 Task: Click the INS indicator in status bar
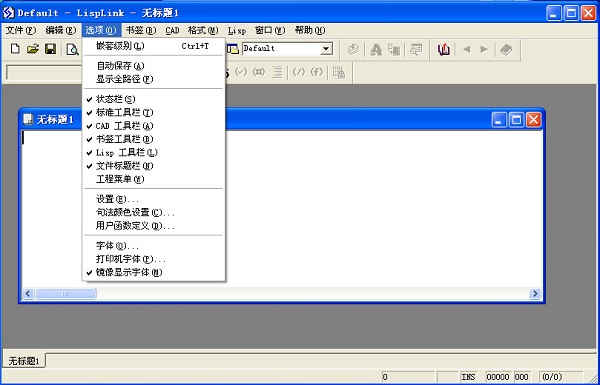[x=468, y=377]
